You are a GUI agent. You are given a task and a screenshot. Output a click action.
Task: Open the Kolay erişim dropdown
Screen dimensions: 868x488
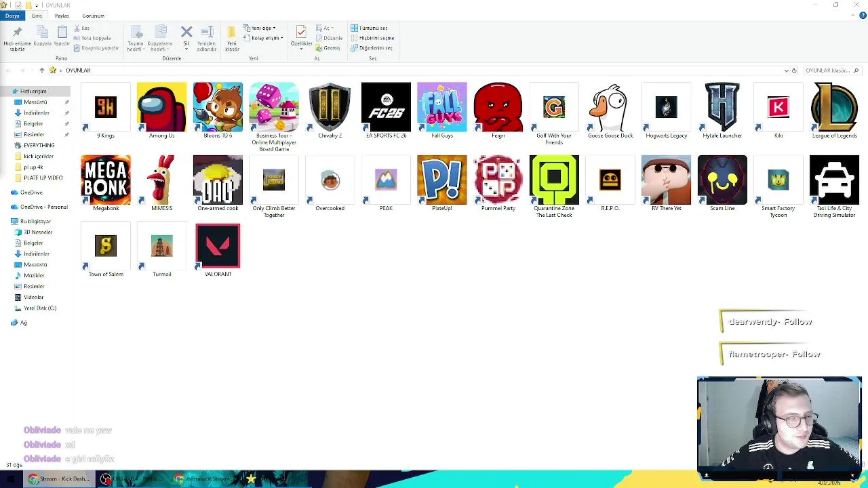click(x=264, y=38)
